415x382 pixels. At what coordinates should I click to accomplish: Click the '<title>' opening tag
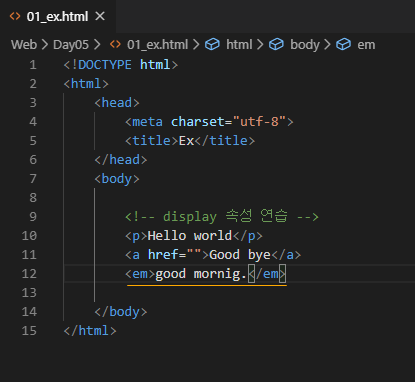[x=152, y=141]
